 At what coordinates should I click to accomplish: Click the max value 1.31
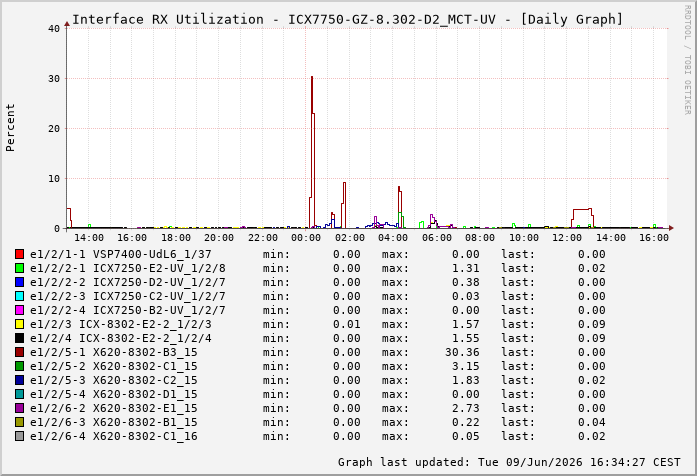coord(466,268)
